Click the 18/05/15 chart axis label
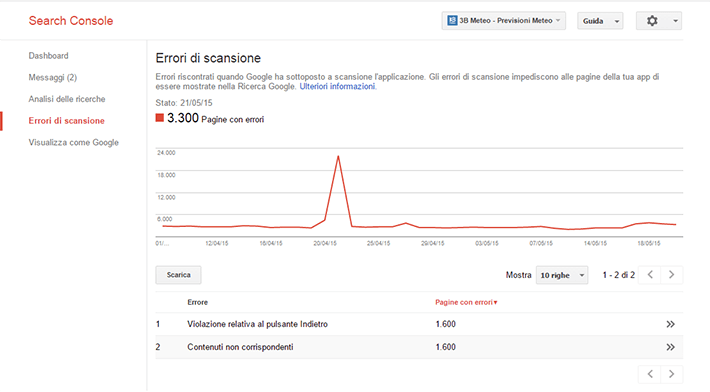Screen dimensions: 710x392 click(648, 244)
